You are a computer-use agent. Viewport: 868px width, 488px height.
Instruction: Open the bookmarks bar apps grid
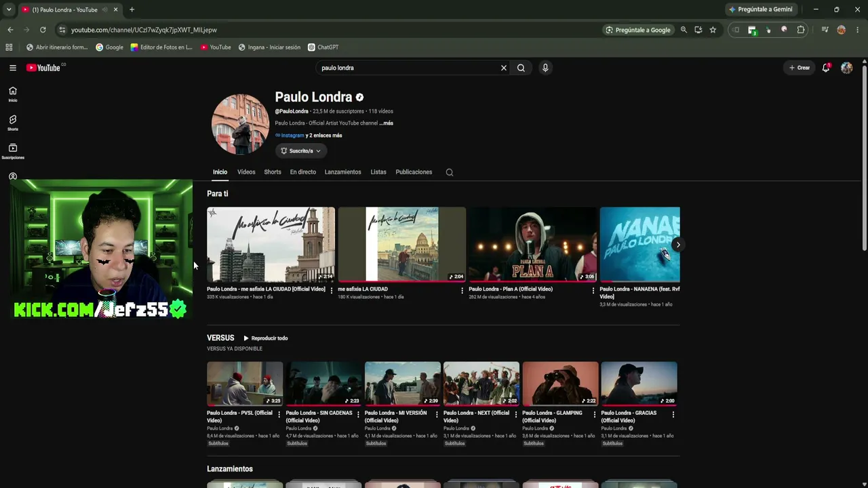pos(9,47)
